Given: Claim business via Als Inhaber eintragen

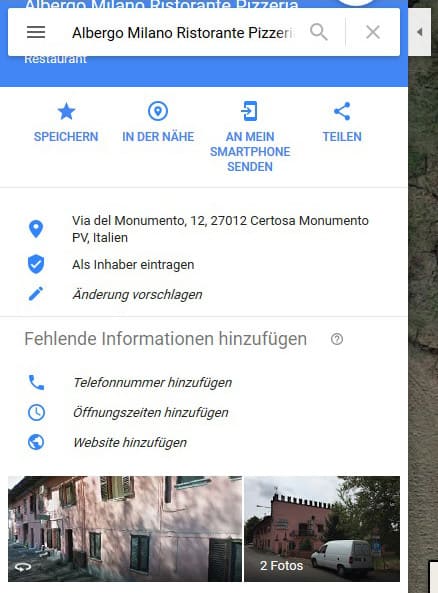Looking at the screenshot, I should click(133, 265).
